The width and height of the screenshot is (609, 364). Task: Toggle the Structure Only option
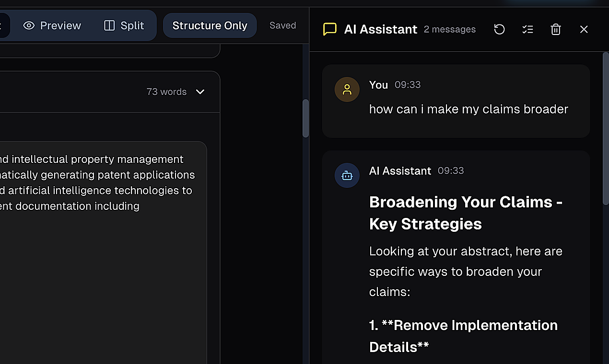[210, 25]
